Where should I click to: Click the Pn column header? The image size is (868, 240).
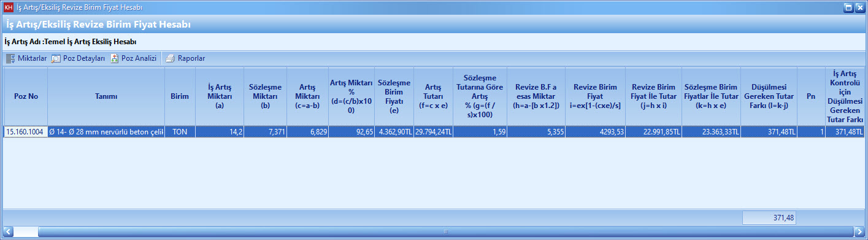[811, 96]
